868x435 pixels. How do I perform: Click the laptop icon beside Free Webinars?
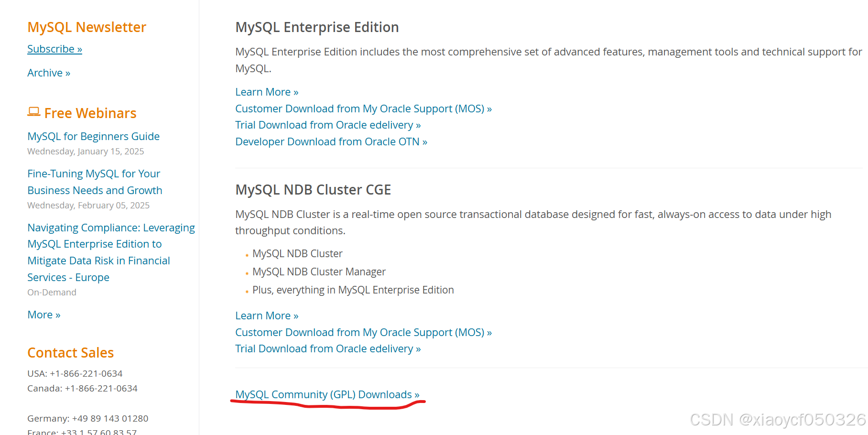[x=33, y=112]
